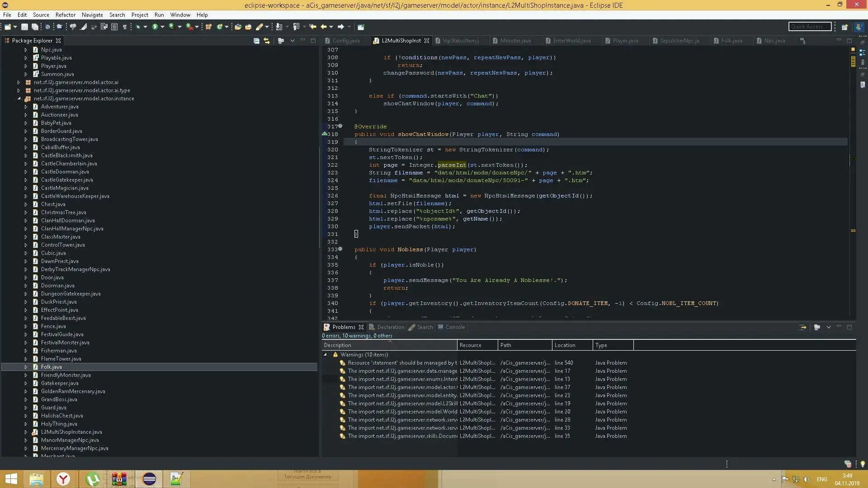The height and width of the screenshot is (488, 868).
Task: Expand the Adventurer.java tree node
Action: click(26, 107)
